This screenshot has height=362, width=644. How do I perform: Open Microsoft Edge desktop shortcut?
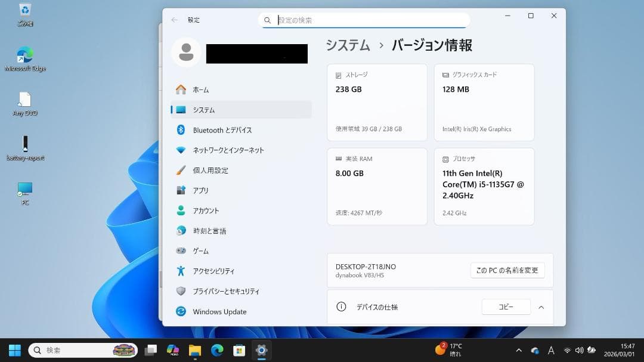click(x=25, y=59)
